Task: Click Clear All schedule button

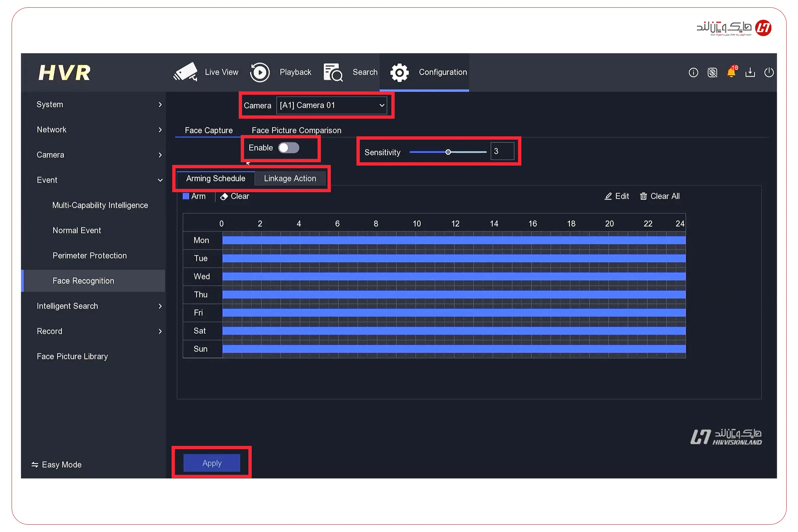Action: tap(660, 196)
